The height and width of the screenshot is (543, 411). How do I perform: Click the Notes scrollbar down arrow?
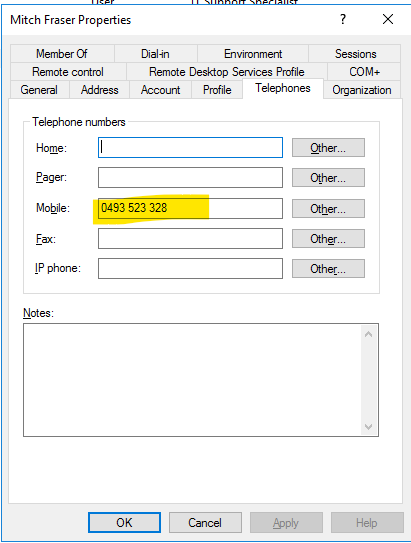tap(368, 426)
